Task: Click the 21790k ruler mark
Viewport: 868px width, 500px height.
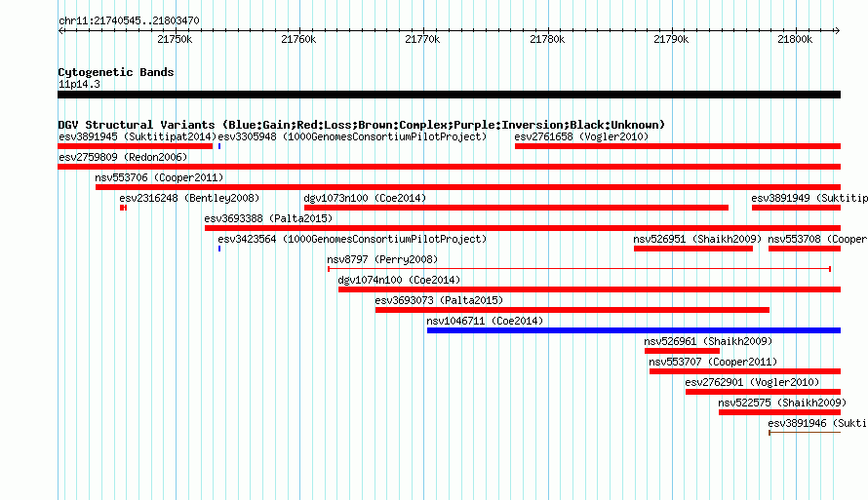Action: point(672,39)
